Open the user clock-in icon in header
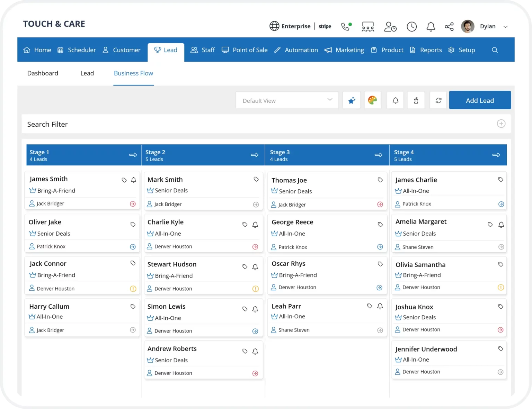The image size is (532, 409). click(x=390, y=27)
